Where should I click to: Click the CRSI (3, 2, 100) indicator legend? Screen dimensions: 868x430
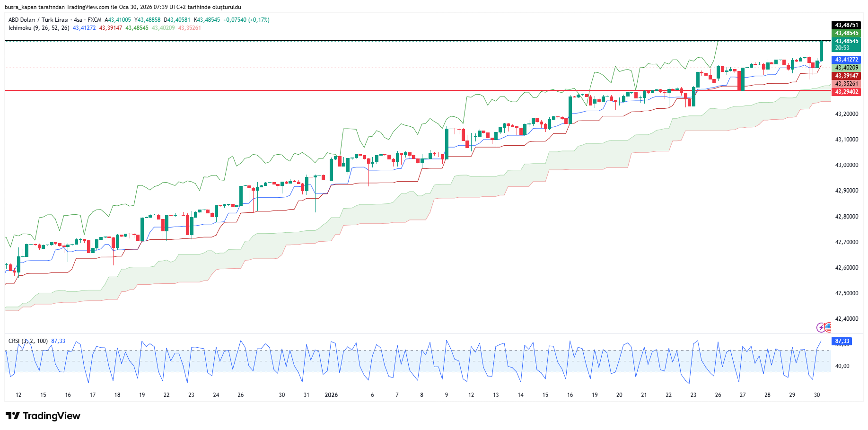click(28, 341)
